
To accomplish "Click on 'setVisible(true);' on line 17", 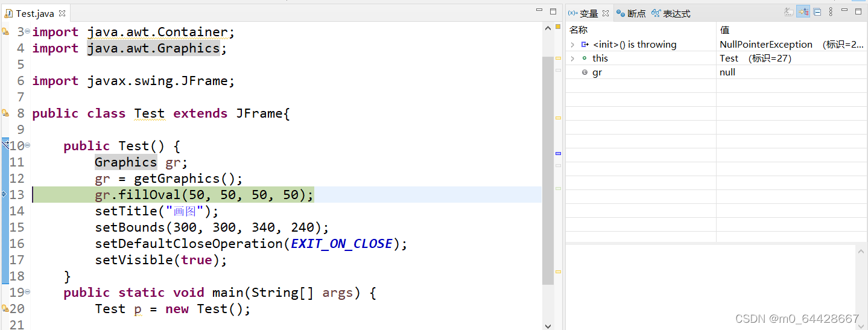I will tap(161, 260).
